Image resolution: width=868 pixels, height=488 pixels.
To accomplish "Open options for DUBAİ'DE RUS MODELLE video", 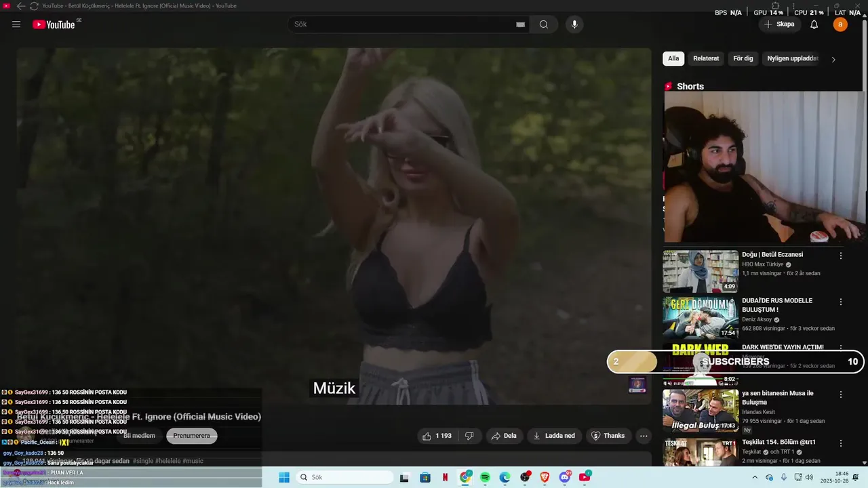I will pos(841,302).
